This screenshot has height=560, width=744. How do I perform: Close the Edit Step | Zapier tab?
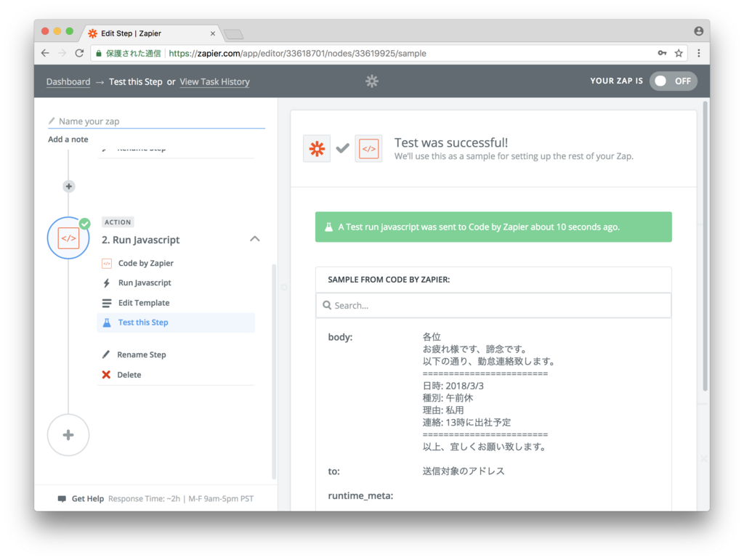(213, 33)
